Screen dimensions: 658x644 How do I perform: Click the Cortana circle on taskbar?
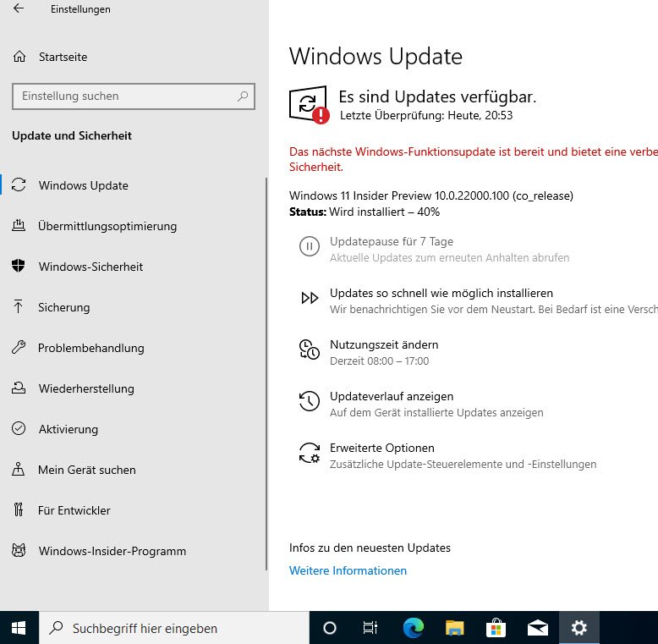click(330, 628)
